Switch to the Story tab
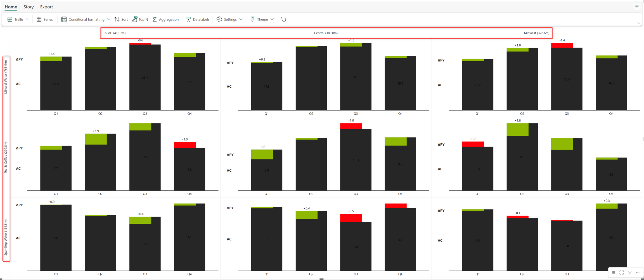 coord(29,7)
